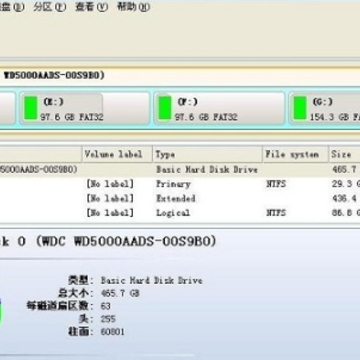Select the (E:) 97.6 GB FAT32 partition block
The height and width of the screenshot is (360, 360).
(x=84, y=108)
